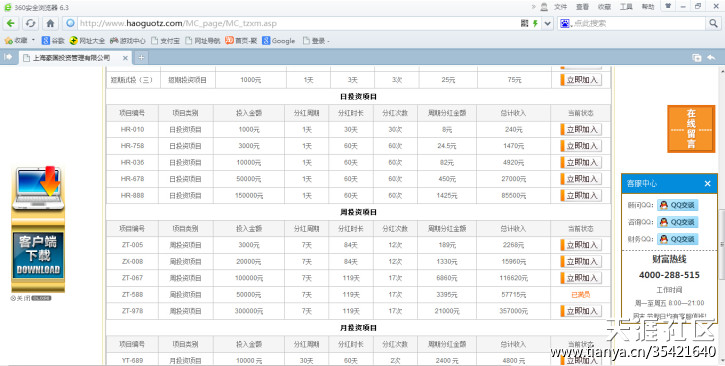Go back with the green arrow button
This screenshot has height=366, width=725.
pos(11,23)
